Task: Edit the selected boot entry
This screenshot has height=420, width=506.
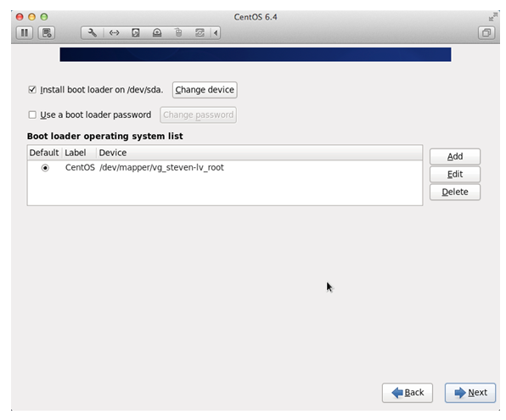Action: [455, 174]
